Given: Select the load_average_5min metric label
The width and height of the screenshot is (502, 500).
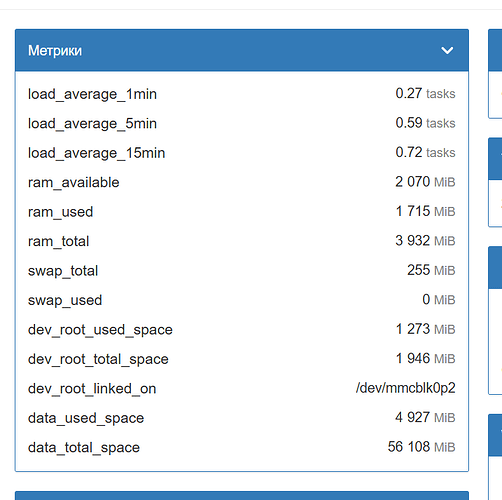Looking at the screenshot, I should click(92, 124).
